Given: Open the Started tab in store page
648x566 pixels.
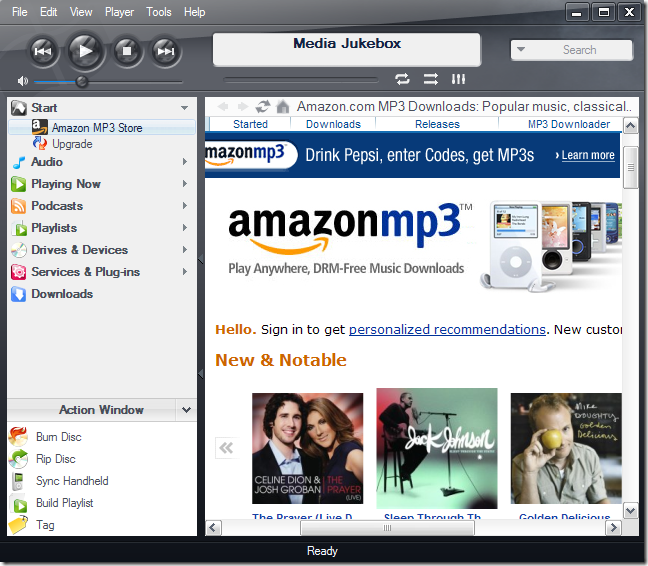Looking at the screenshot, I should [250, 124].
